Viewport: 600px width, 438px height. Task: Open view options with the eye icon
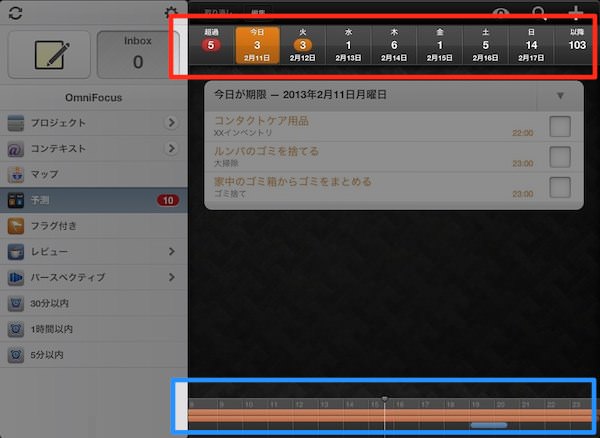501,14
